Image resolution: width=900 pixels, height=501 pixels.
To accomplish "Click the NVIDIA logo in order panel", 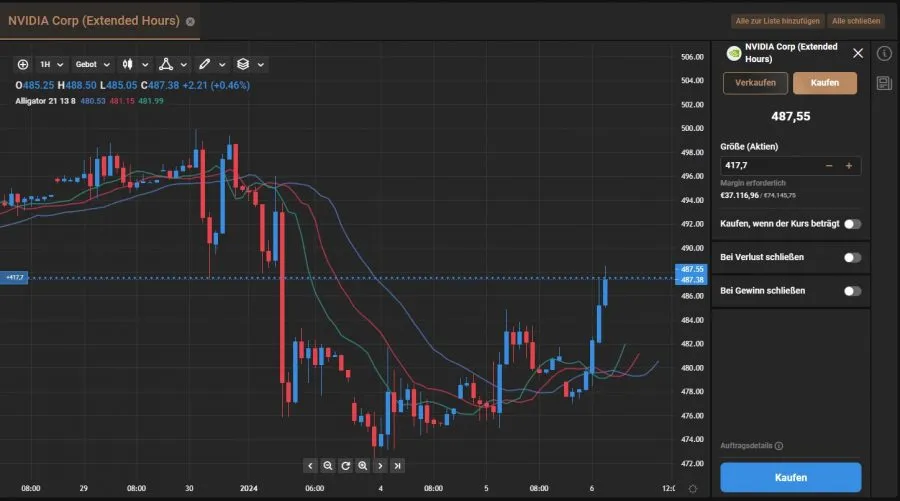I will [734, 53].
